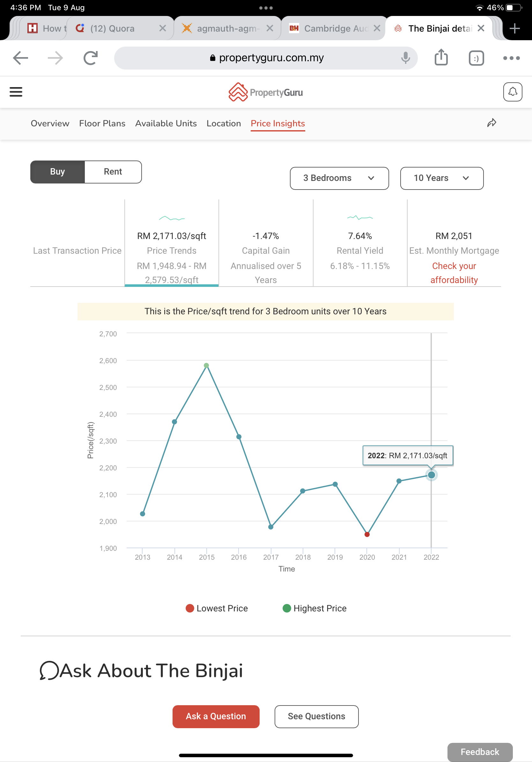
Task: Click the Wi-Fi status icon
Action: pyautogui.click(x=479, y=8)
